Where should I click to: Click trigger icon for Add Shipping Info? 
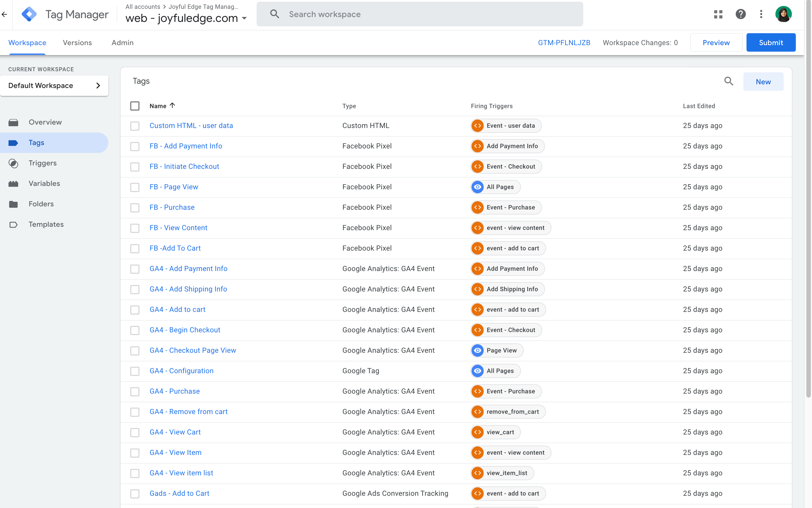tap(477, 289)
